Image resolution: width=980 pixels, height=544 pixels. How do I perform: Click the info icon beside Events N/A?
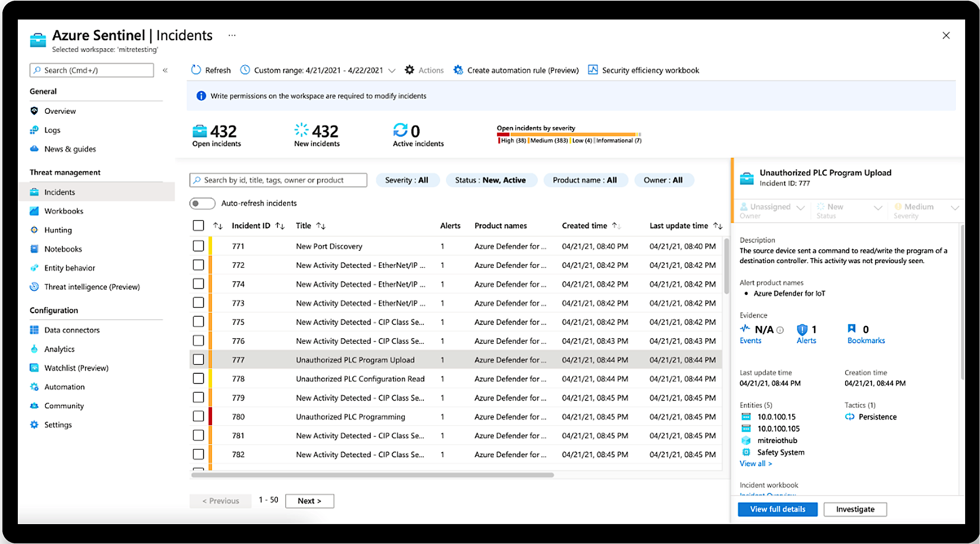[780, 330]
